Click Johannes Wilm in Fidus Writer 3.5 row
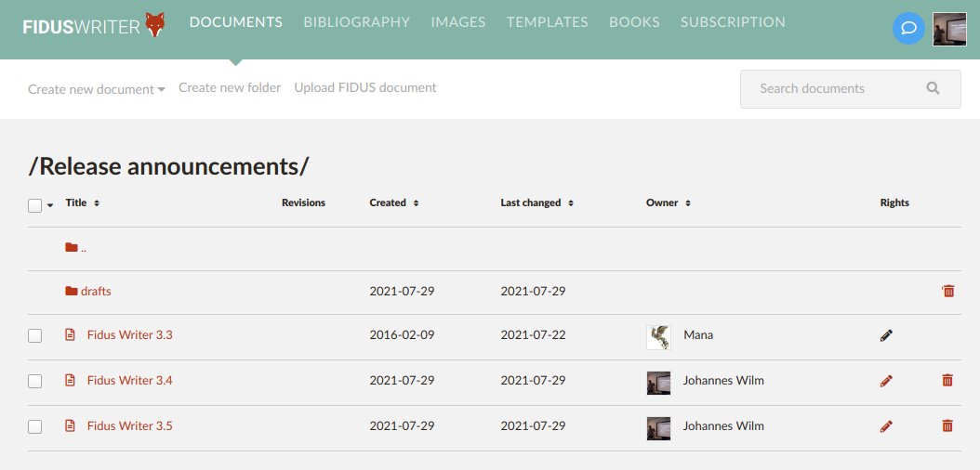Screen dimensions: 980x470 coord(723,425)
